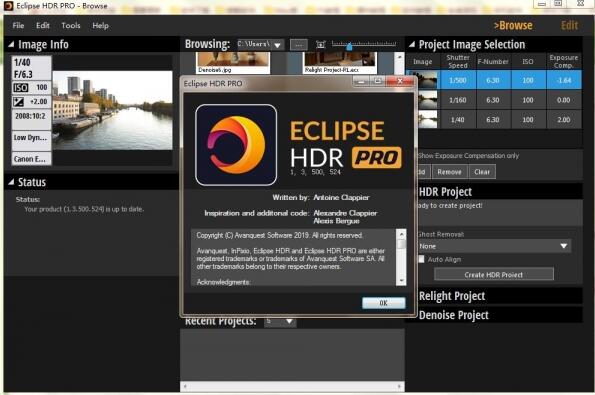This screenshot has height=395, width=595.
Task: Open the Tools menu
Action: coord(71,25)
